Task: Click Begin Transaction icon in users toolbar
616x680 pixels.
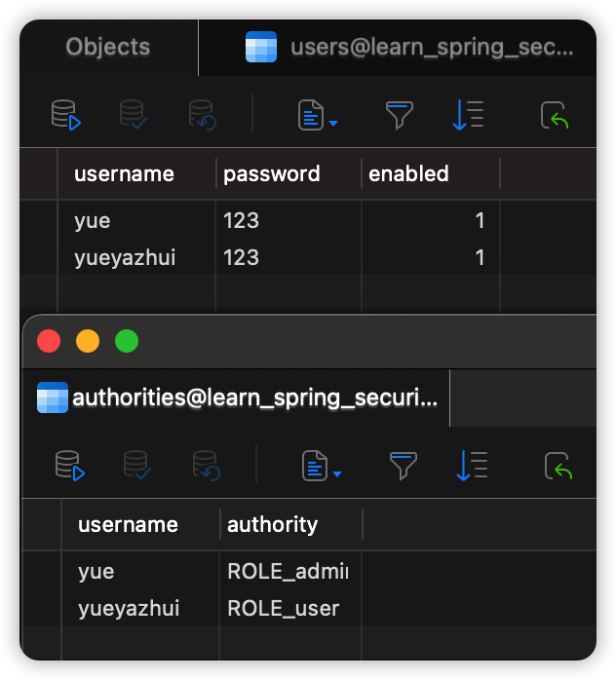Action: point(66,115)
